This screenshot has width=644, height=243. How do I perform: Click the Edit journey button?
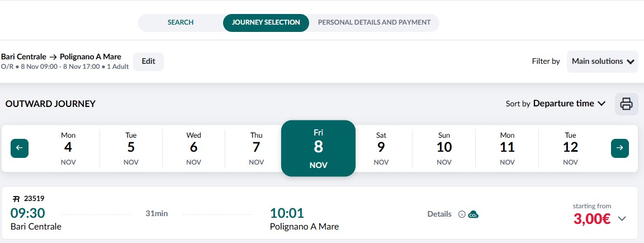click(x=148, y=62)
